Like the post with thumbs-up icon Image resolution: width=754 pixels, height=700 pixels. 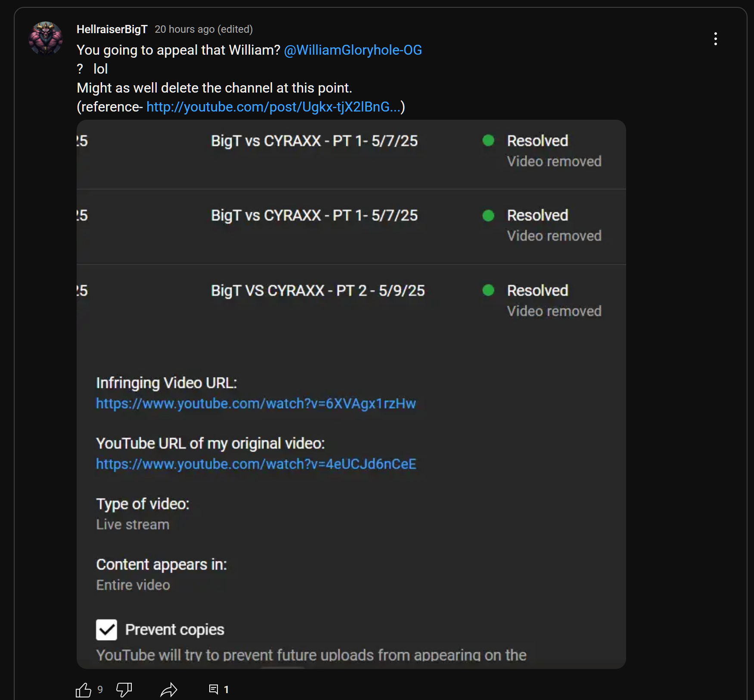[x=84, y=690]
